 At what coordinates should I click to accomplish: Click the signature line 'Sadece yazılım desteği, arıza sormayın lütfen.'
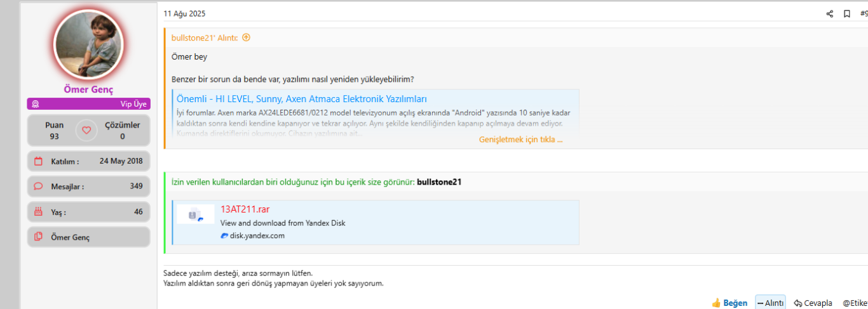[x=238, y=273]
